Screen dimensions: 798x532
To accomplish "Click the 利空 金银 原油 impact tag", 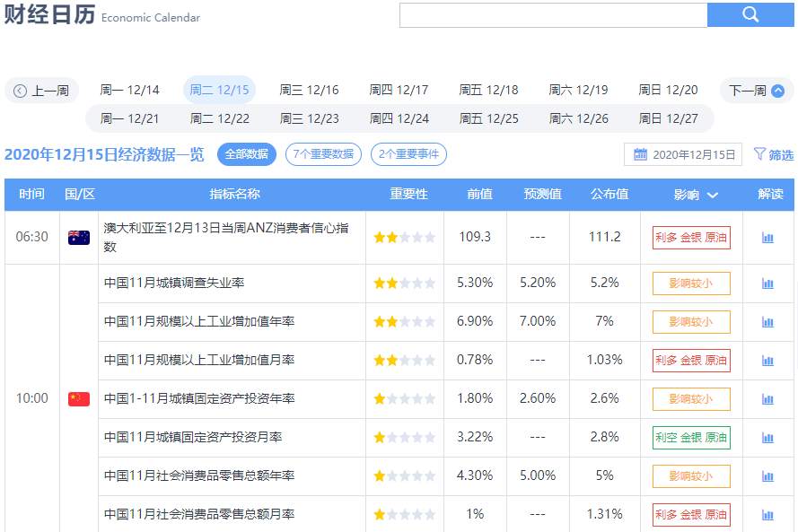I will pos(691,438).
